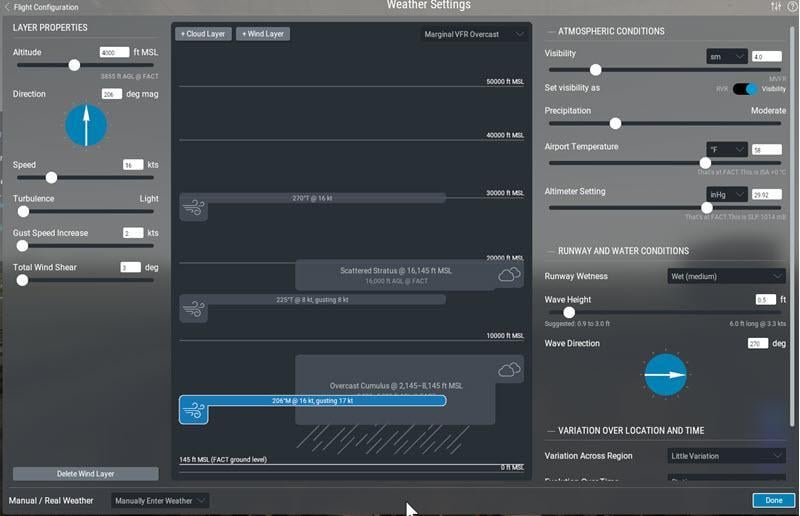Collapse Runway and Water Conditions section
Viewport: 800px width, 516px height.
551,251
